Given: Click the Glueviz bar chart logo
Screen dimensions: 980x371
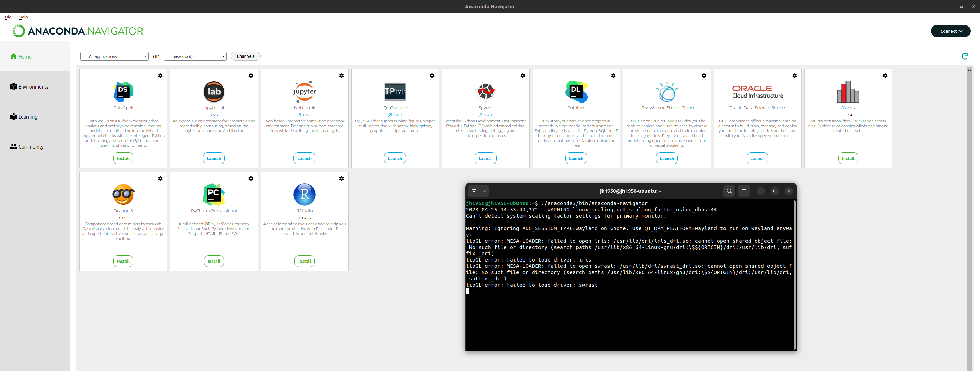Looking at the screenshot, I should pos(848,92).
